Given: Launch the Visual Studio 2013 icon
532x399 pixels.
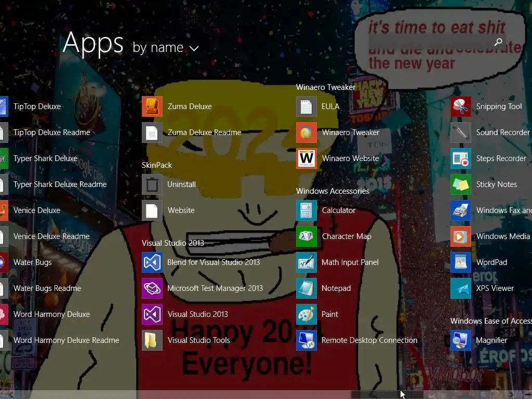Looking at the screenshot, I should (x=152, y=314).
